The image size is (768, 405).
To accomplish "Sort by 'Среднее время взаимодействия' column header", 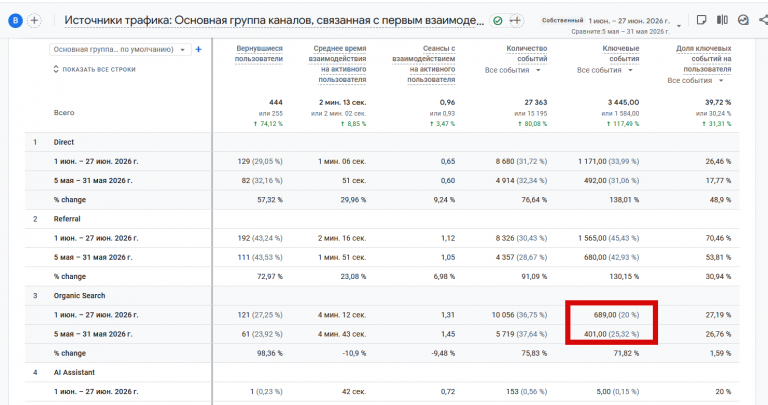I will [337, 64].
